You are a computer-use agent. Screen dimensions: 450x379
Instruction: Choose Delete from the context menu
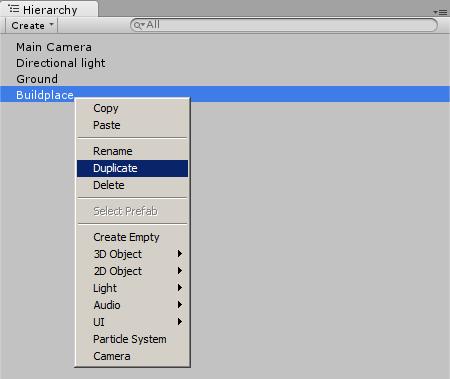click(132, 185)
